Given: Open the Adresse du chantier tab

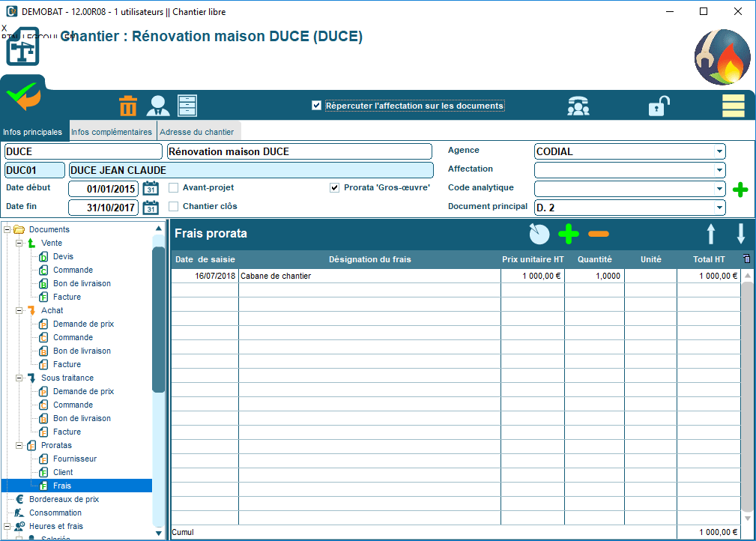Looking at the screenshot, I should [x=197, y=132].
